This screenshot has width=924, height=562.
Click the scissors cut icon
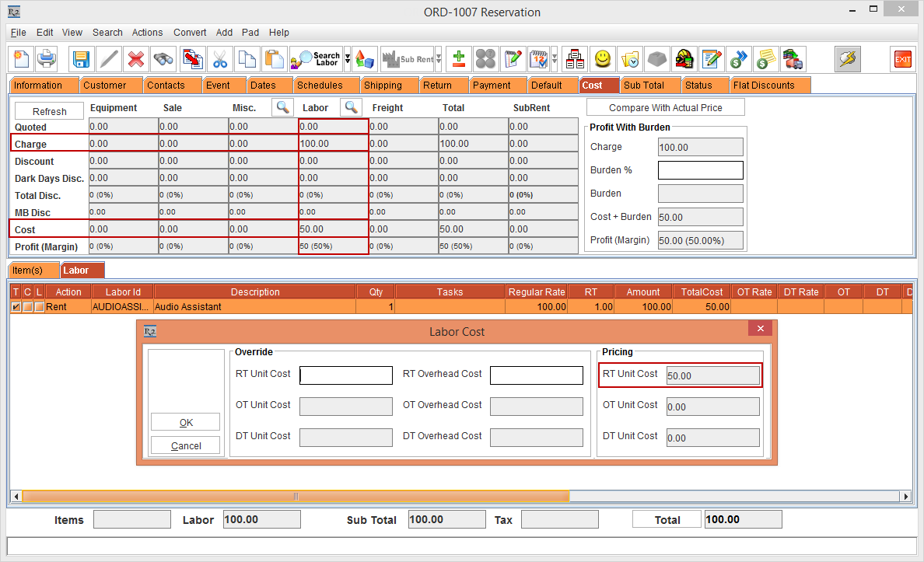tap(220, 59)
